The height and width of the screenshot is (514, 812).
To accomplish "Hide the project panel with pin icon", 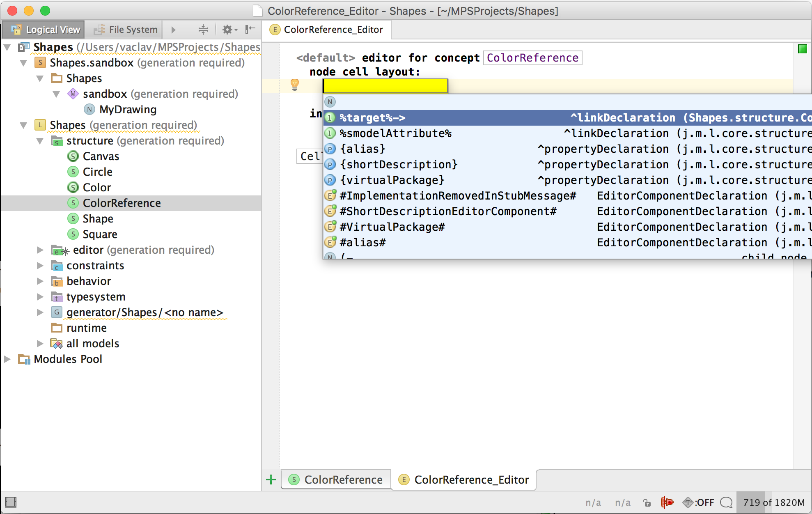I will point(250,30).
